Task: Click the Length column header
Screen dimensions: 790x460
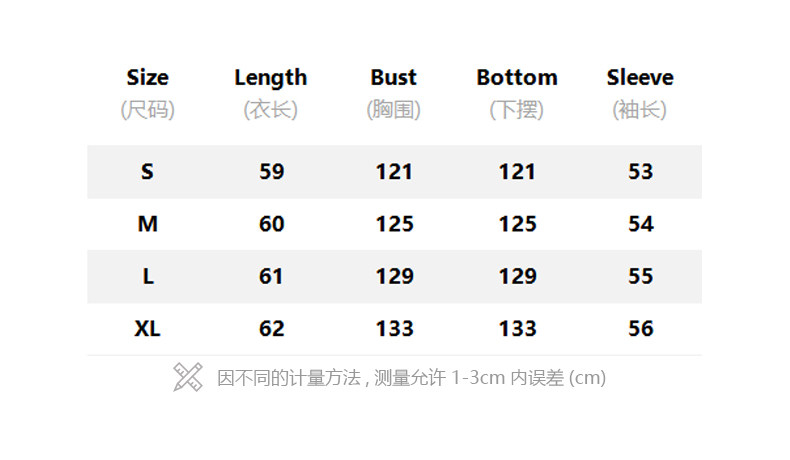Action: coord(271,78)
